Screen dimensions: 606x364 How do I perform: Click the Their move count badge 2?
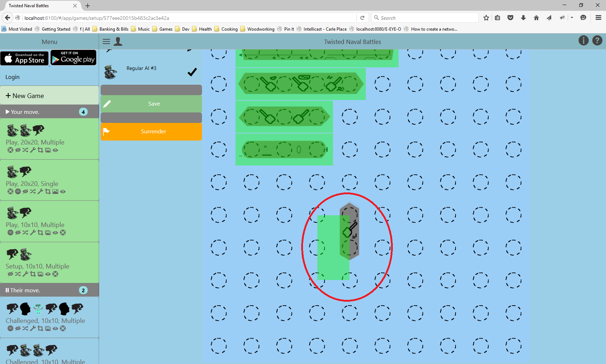83,290
